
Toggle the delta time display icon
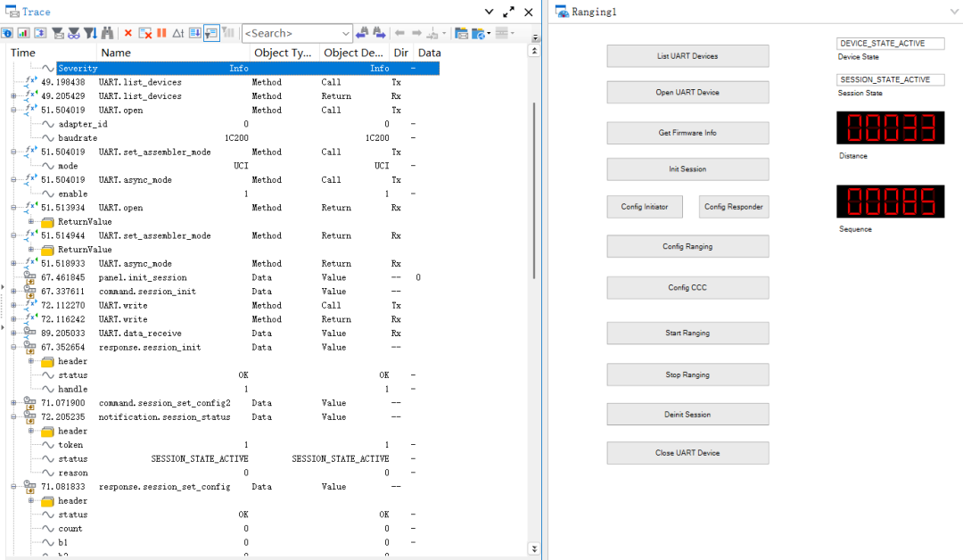(177, 33)
